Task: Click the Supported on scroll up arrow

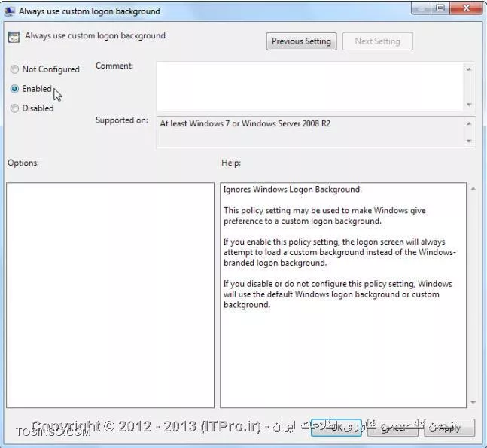Action: (469, 124)
